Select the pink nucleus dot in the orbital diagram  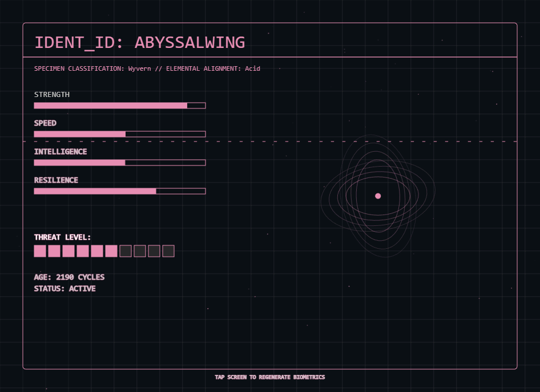point(378,196)
